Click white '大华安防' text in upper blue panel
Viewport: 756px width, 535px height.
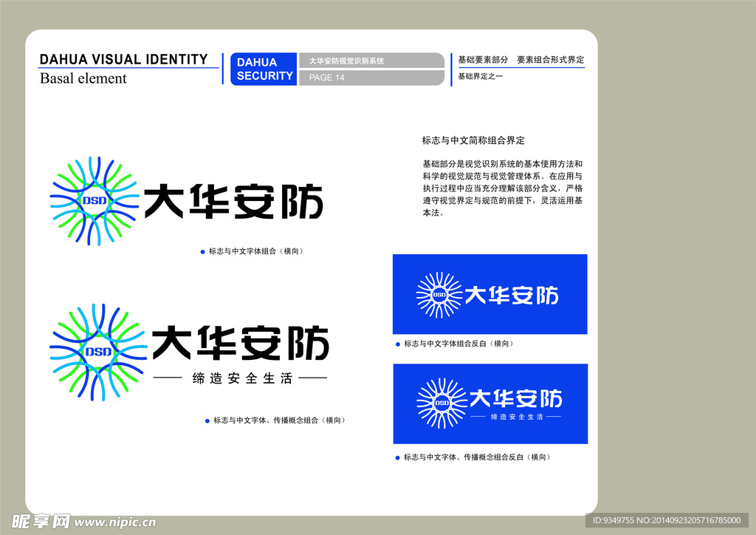tap(512, 296)
